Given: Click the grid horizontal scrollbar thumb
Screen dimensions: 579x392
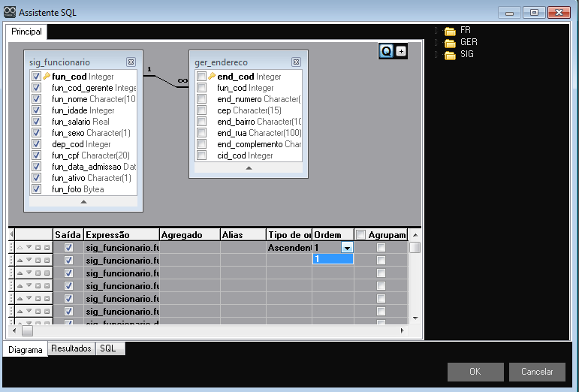Looking at the screenshot, I should point(27,330).
